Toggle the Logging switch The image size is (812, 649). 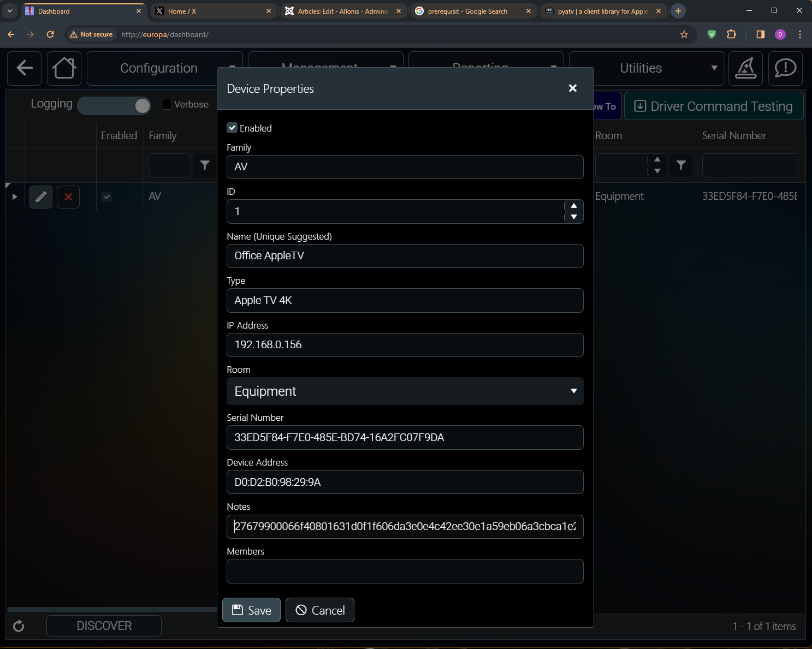pyautogui.click(x=114, y=105)
